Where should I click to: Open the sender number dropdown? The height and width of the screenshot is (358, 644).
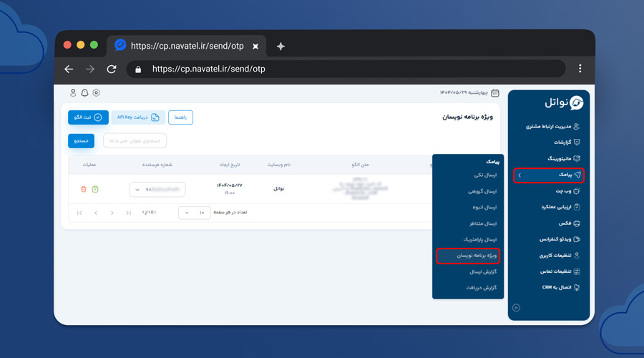click(157, 190)
